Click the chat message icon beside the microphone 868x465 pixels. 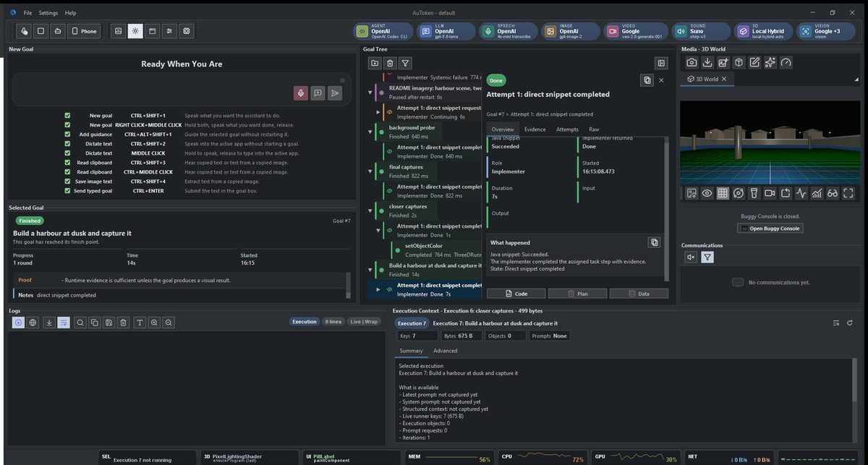[x=318, y=93]
